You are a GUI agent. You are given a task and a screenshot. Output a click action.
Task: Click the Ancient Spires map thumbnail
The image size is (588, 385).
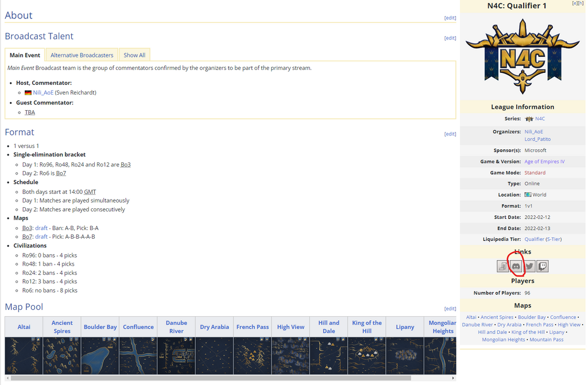coord(62,355)
